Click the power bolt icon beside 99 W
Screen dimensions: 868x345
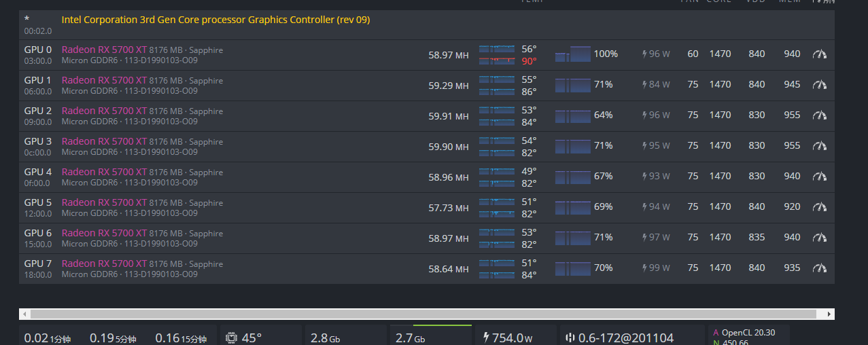click(x=644, y=268)
